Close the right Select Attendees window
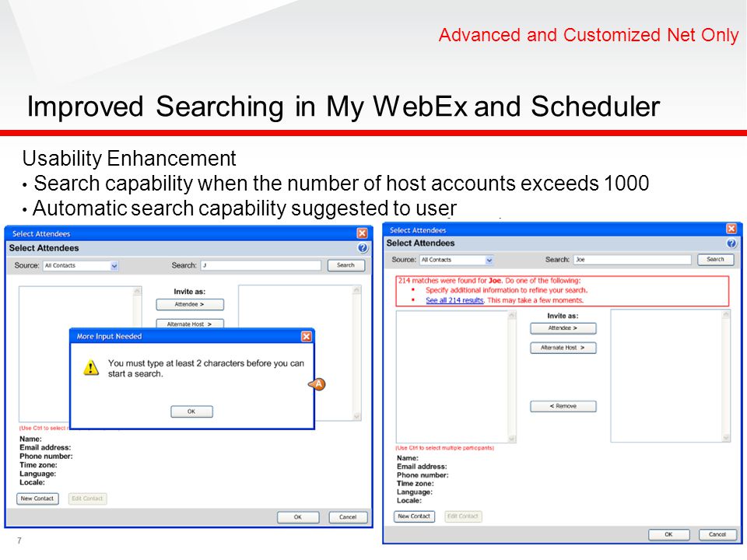Viewport: 747px width, 560px height. coord(731,229)
